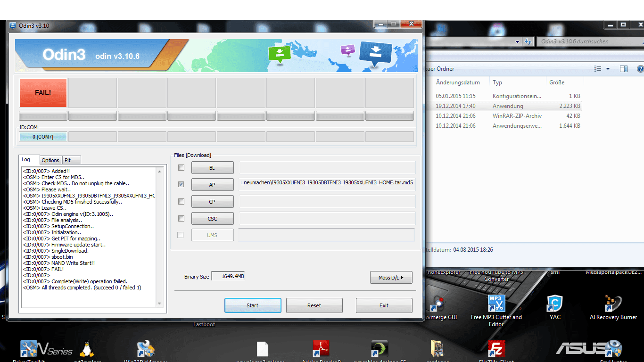Open the Free MP3 Cutter and Editor shortcut
This screenshot has width=644, height=362.
click(496, 311)
